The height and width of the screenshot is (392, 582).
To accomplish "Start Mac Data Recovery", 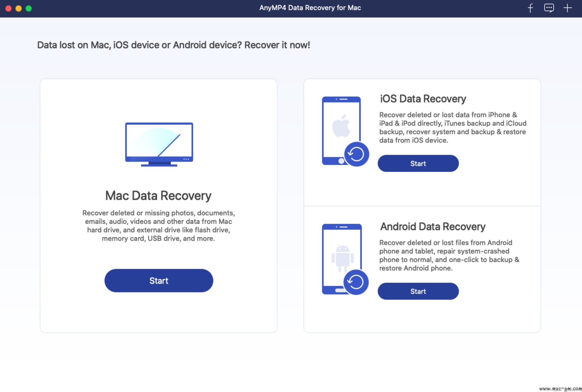I will [159, 280].
